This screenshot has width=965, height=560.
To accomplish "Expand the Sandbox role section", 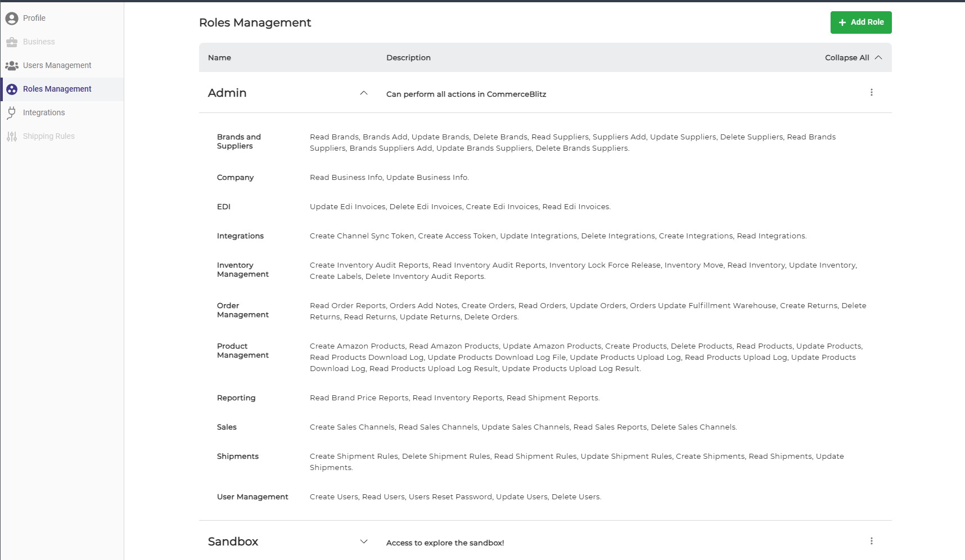I will pos(364,542).
